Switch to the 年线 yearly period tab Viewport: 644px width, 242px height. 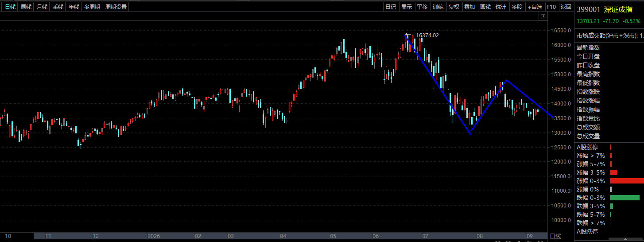74,7
